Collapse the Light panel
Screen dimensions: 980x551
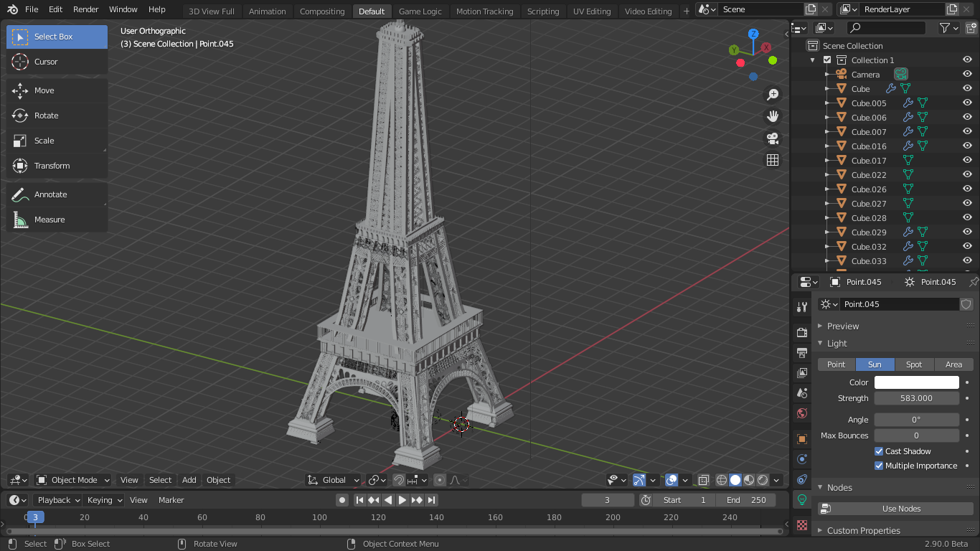click(x=837, y=344)
